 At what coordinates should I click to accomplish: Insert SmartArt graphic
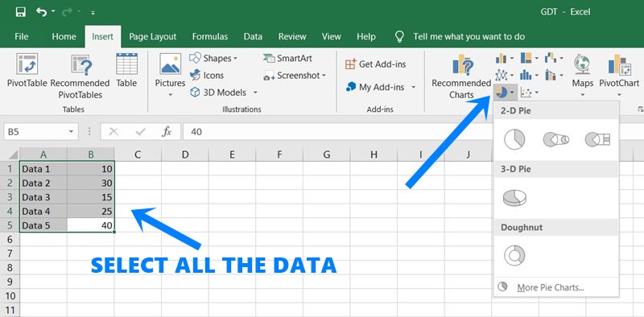(287, 58)
